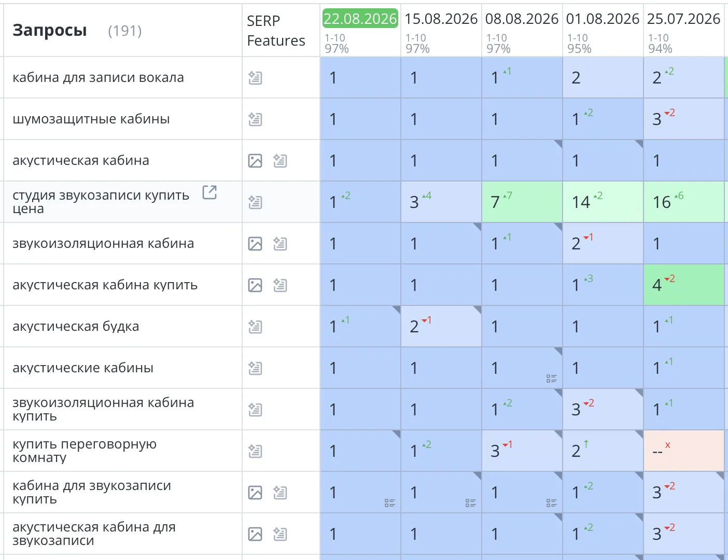Click position 2 cell for звукоизоляционная кабина on 01.08.2026
The width and height of the screenshot is (728, 560).
point(603,244)
